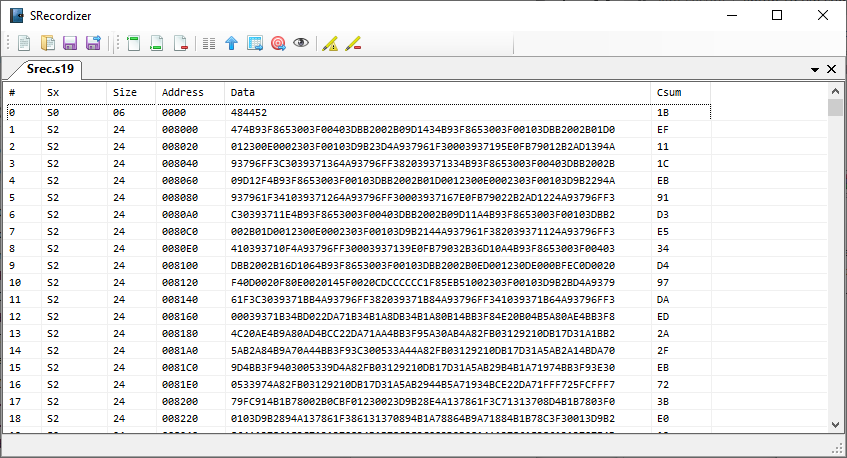Select address cell 0081A0
The image size is (847, 458).
180,351
